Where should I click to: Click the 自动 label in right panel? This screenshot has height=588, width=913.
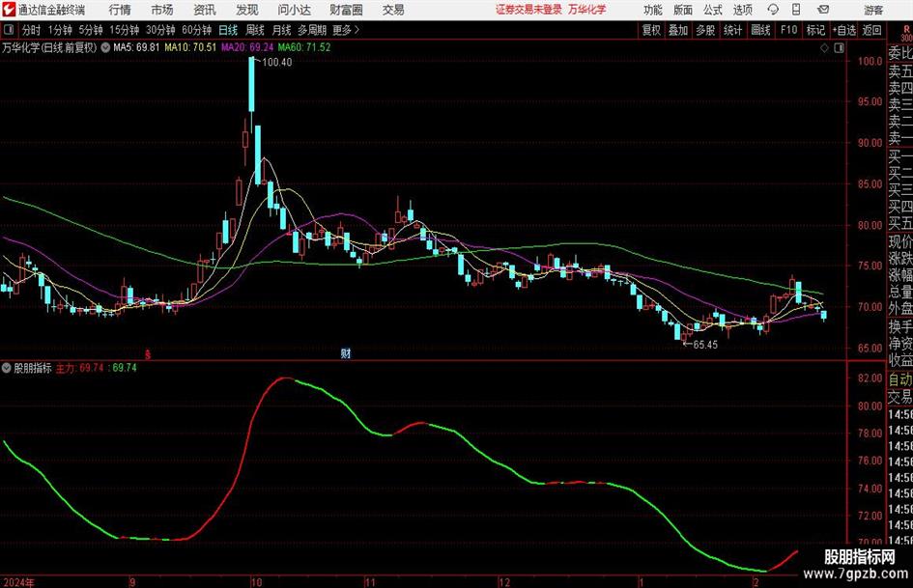(x=900, y=379)
